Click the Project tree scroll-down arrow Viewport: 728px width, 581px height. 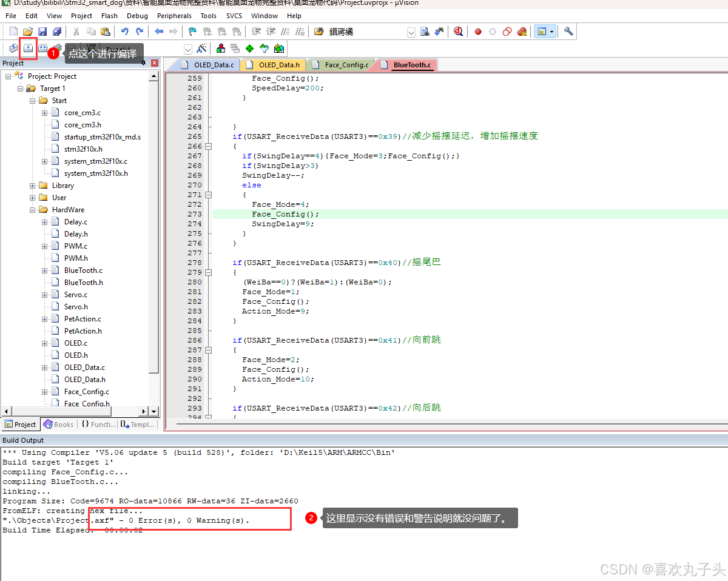pos(153,411)
